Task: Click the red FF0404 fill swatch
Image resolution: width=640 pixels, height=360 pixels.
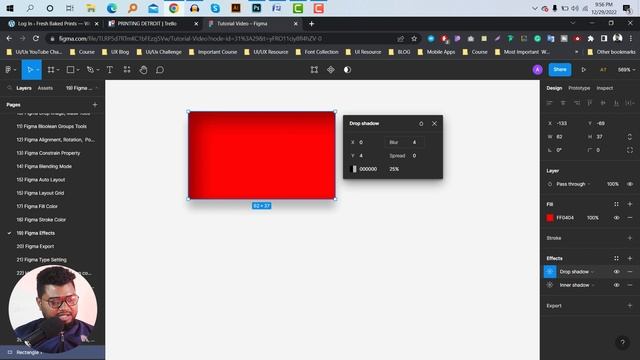Action: click(x=550, y=218)
